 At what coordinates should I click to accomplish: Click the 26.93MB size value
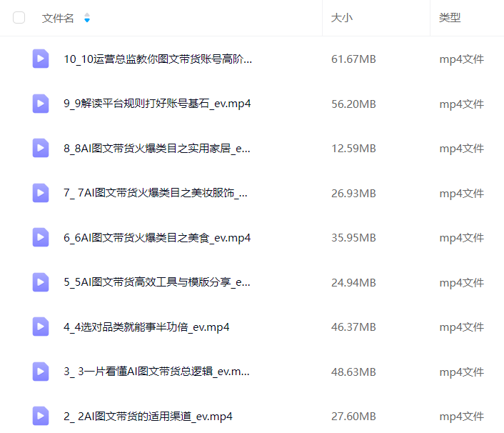(x=353, y=194)
